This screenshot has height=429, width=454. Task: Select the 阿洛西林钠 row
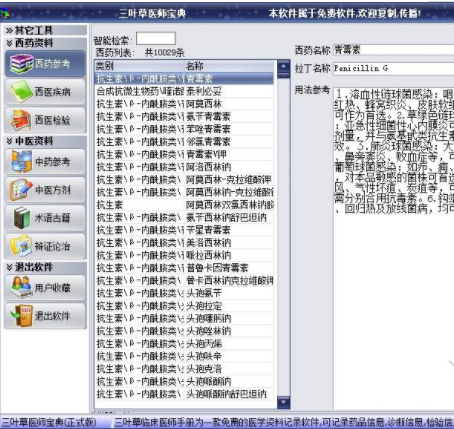(x=184, y=167)
